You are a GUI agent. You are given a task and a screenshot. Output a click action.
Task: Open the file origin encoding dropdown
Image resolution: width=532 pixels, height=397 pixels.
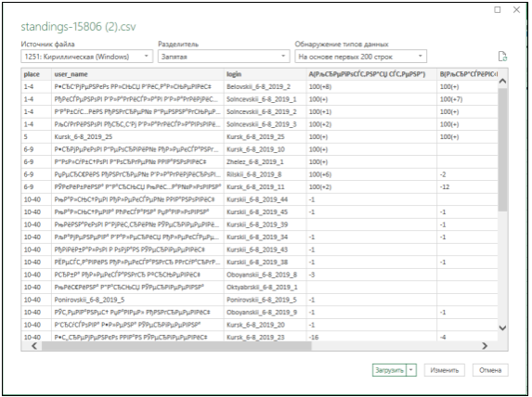[87, 57]
